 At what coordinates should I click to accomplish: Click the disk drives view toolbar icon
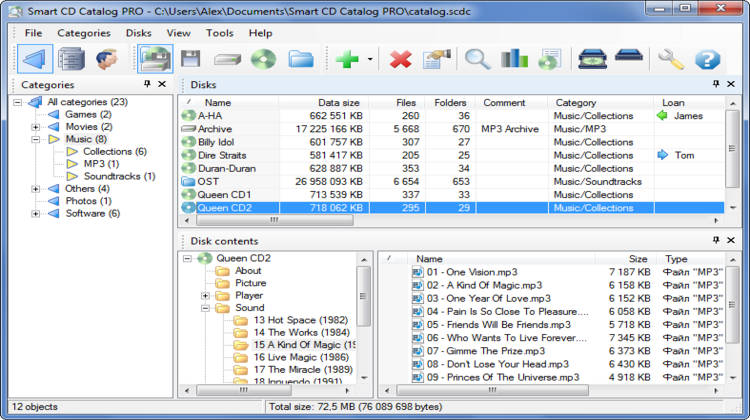point(155,59)
